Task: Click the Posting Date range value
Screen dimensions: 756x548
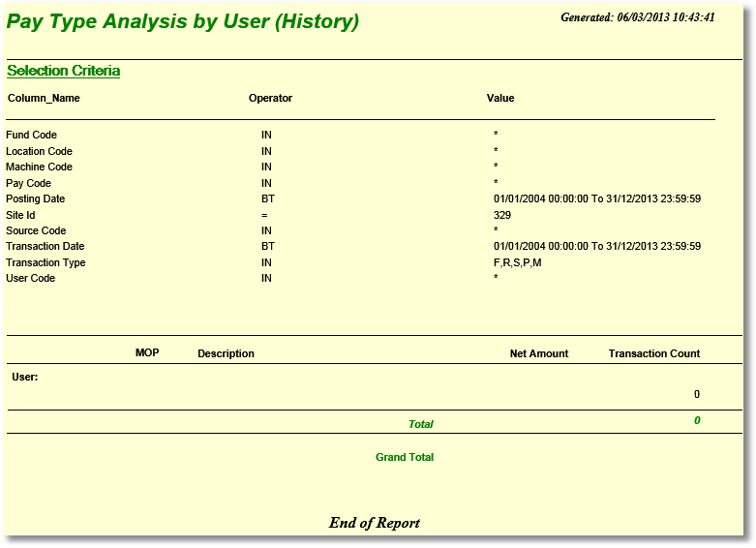Action: coord(597,198)
